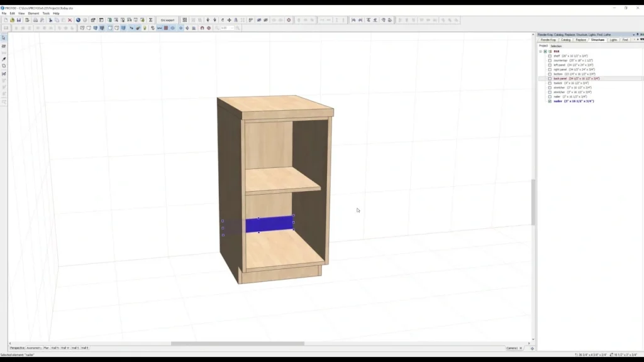Check the bottom element checkbox
This screenshot has width=644, height=362.
click(x=550, y=74)
